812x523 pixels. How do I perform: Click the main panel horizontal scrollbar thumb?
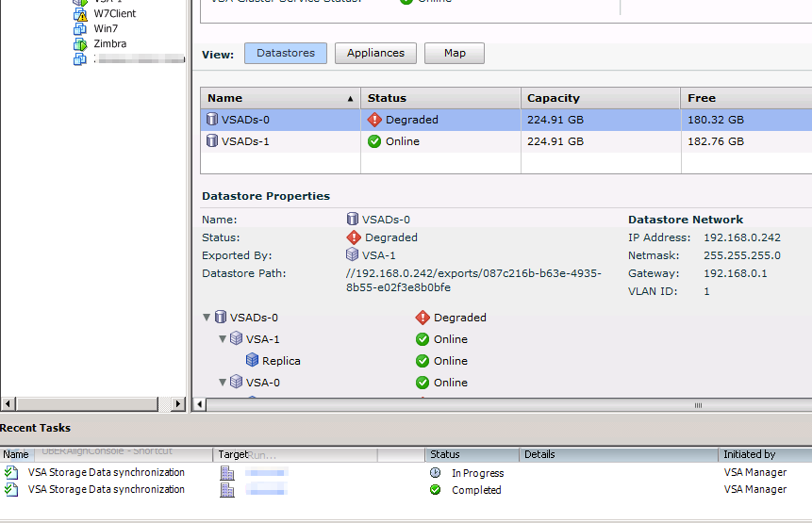pyautogui.click(x=509, y=404)
